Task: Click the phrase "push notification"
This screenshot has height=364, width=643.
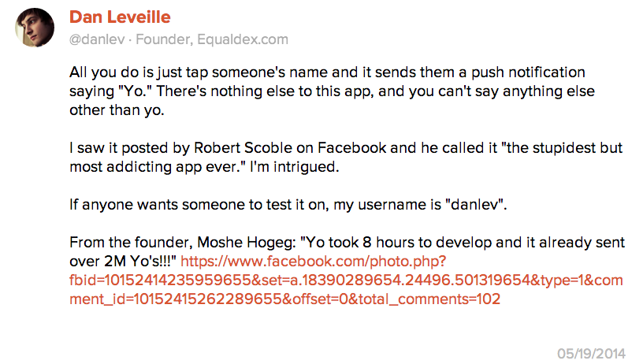Action: pyautogui.click(x=528, y=72)
